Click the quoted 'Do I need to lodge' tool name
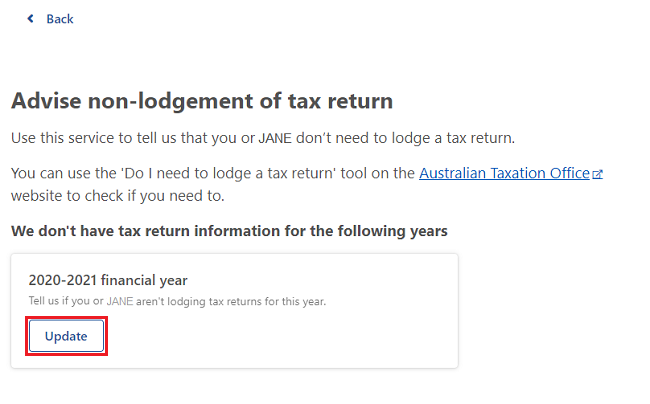The image size is (650, 404). pos(228,173)
